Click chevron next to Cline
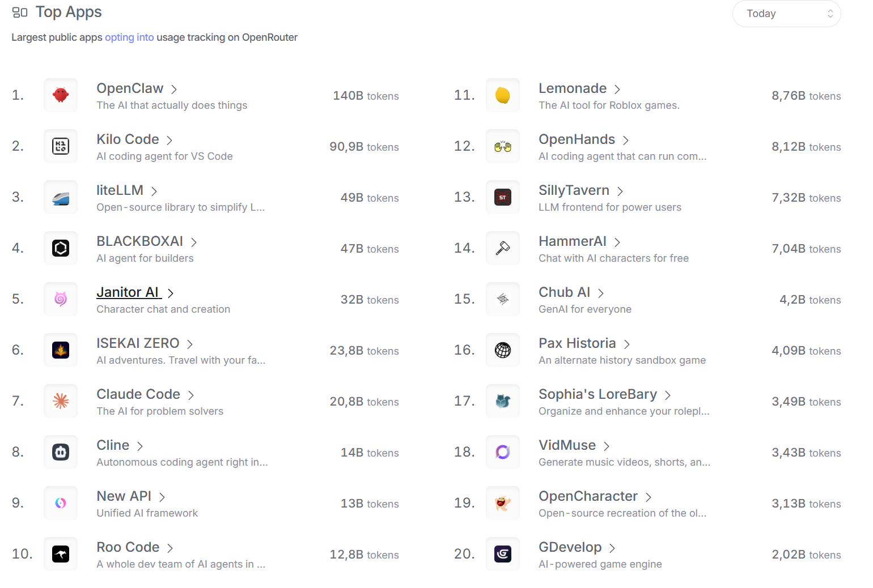 coord(140,446)
